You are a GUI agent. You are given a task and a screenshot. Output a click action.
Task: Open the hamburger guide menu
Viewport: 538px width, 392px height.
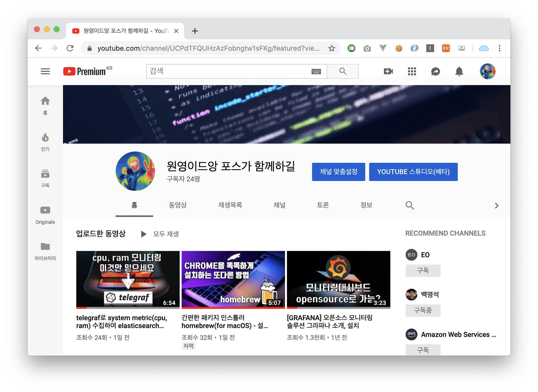click(x=45, y=71)
